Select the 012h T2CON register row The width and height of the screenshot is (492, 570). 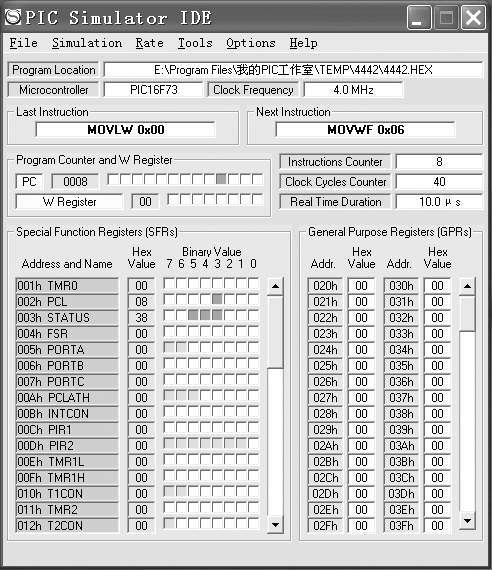(67, 526)
